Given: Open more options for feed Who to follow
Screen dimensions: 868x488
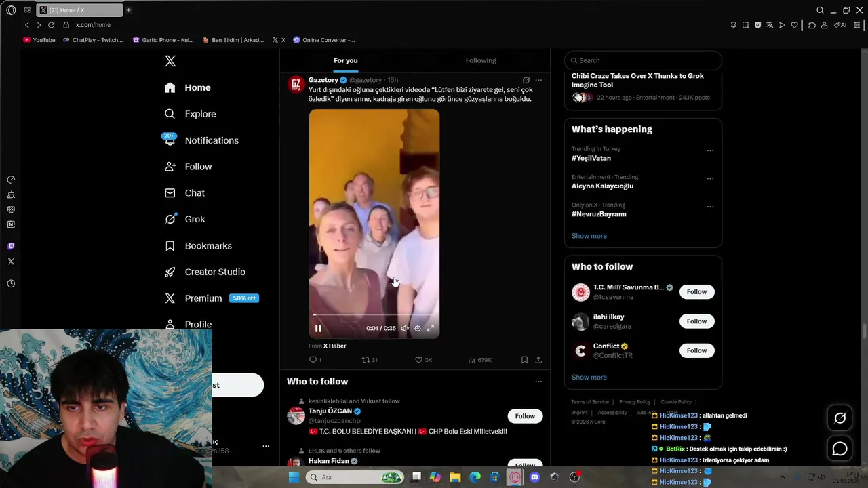Looking at the screenshot, I should pos(538,382).
